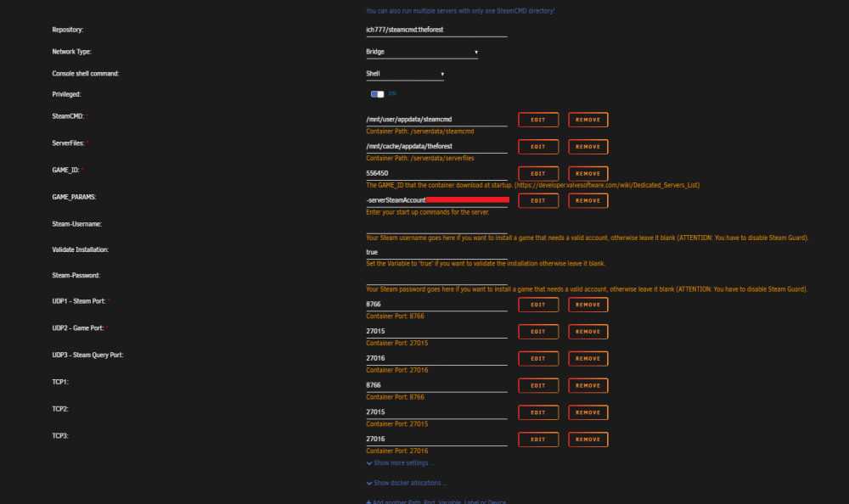Remove the GAME_PARAMS variable
Viewport: 849px width, 504px height.
point(588,201)
